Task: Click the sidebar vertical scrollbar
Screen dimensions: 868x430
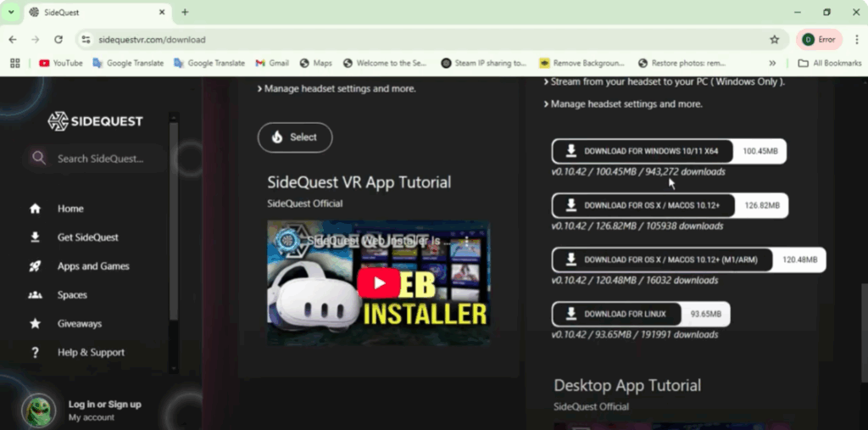Action: [x=174, y=221]
